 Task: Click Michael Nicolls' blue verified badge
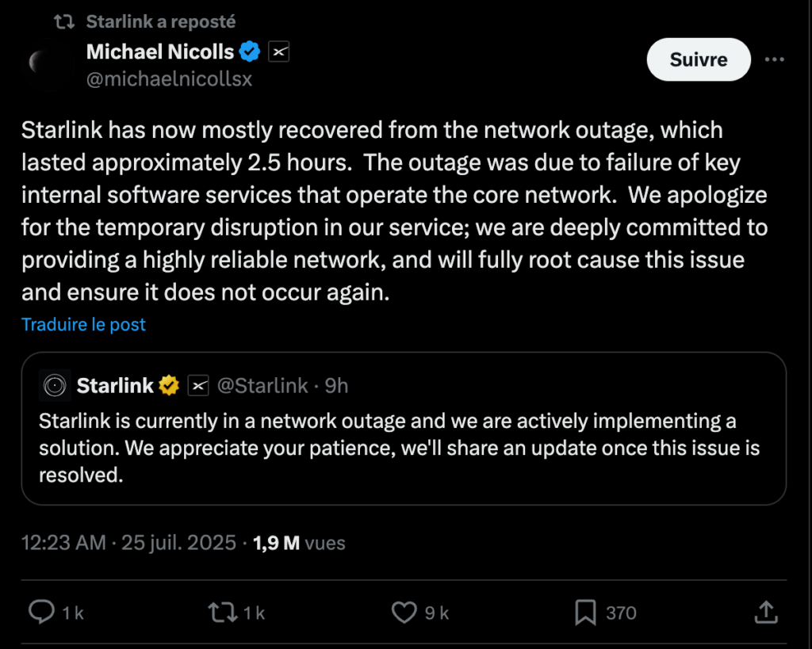[x=251, y=52]
